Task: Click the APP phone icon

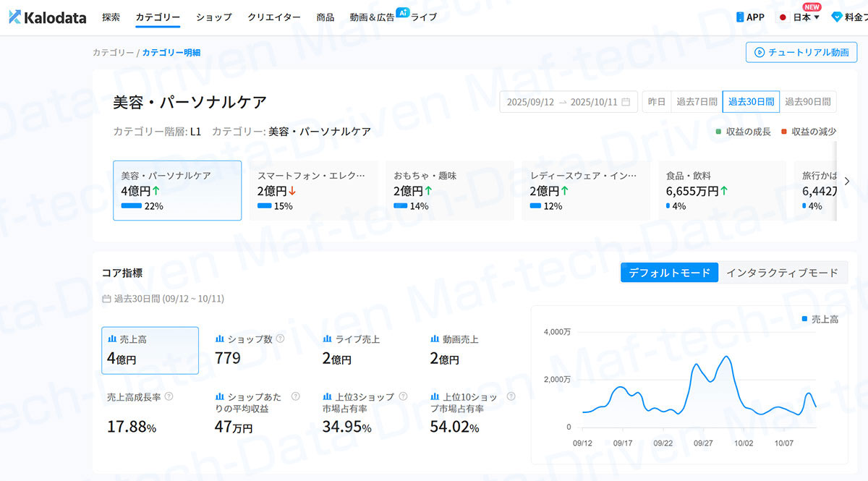Action: (x=740, y=17)
